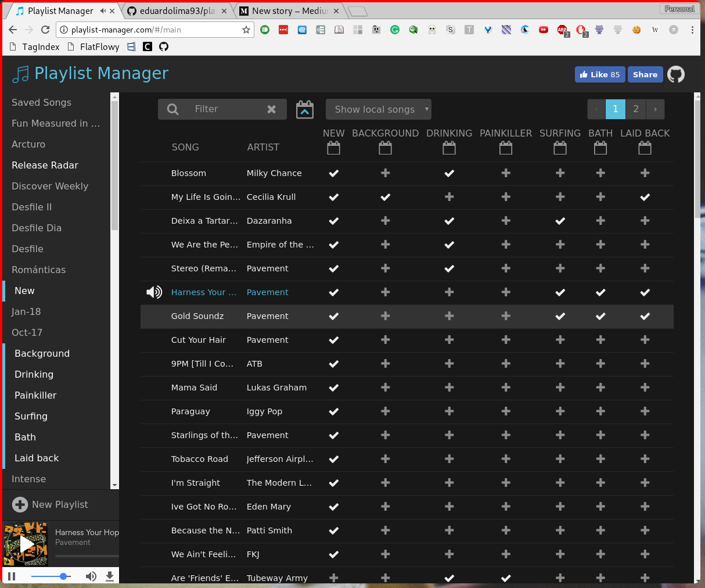The width and height of the screenshot is (705, 588).
Task: Download the current track via download icon
Action: 110,576
